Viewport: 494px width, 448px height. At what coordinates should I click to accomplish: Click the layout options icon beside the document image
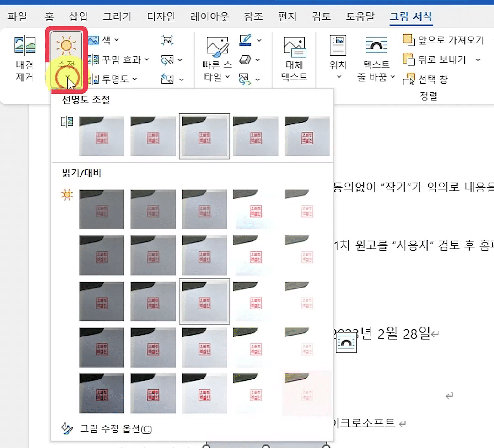pos(346,343)
